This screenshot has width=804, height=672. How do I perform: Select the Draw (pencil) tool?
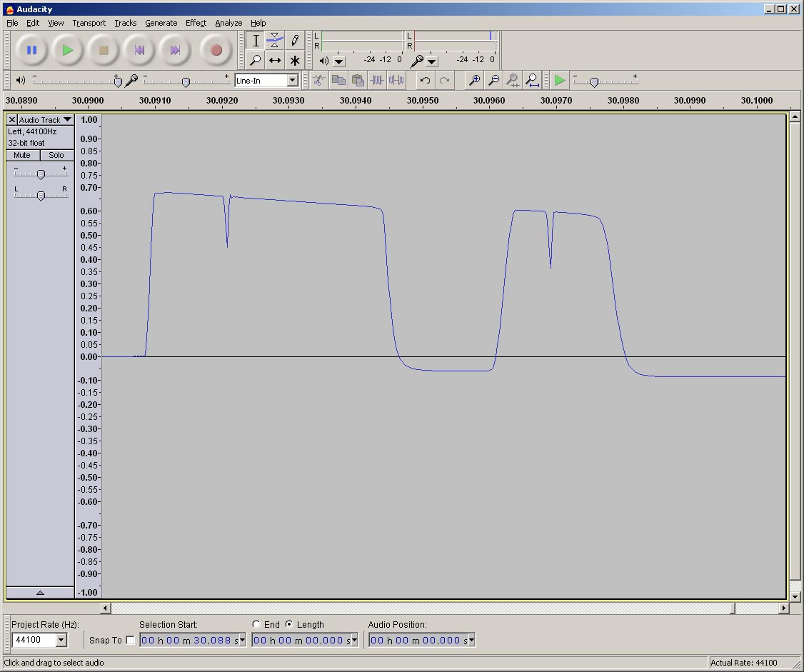[295, 41]
